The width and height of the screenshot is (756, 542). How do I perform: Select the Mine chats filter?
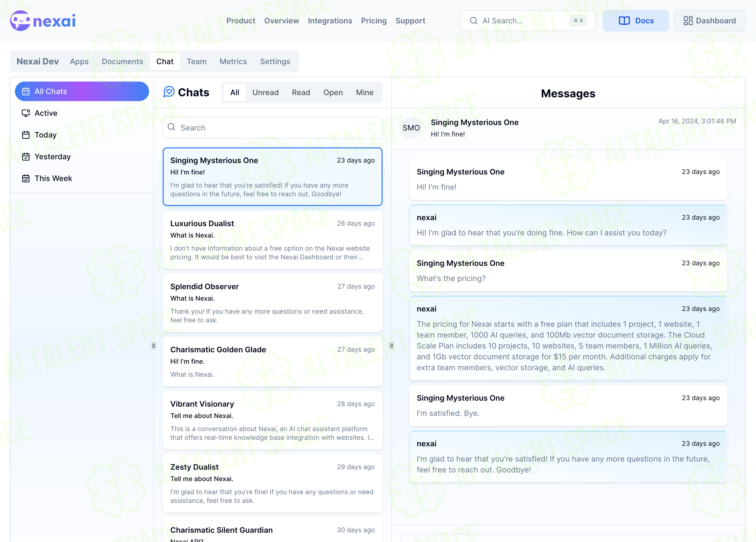[x=364, y=92]
